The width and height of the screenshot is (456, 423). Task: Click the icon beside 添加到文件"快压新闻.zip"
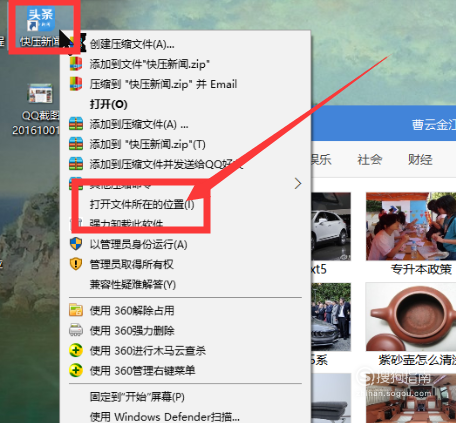[76, 64]
